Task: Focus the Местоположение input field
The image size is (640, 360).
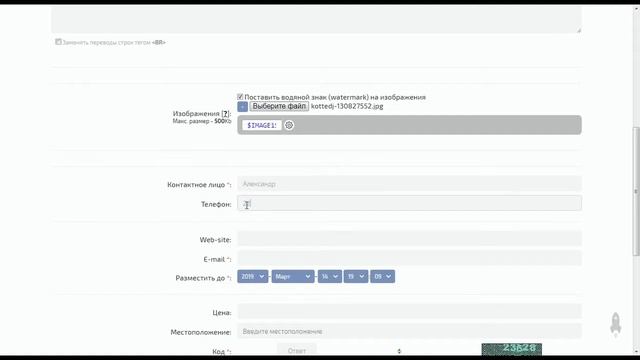Action: pos(409,331)
